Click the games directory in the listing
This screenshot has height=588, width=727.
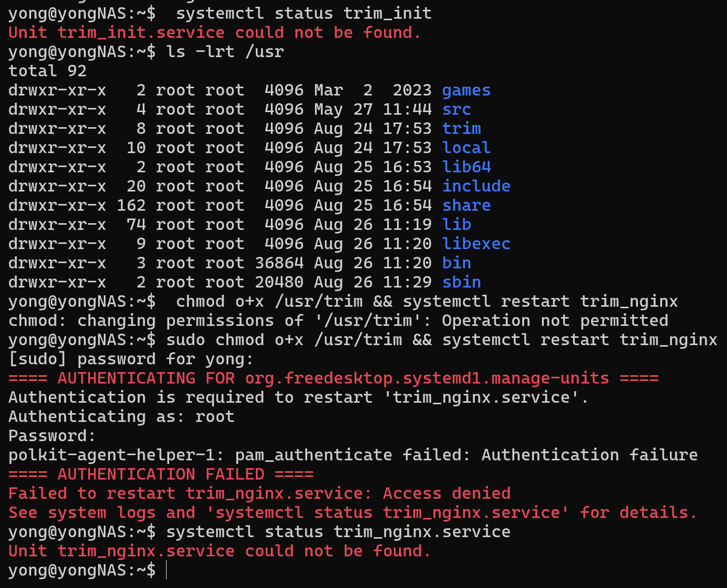pos(466,90)
